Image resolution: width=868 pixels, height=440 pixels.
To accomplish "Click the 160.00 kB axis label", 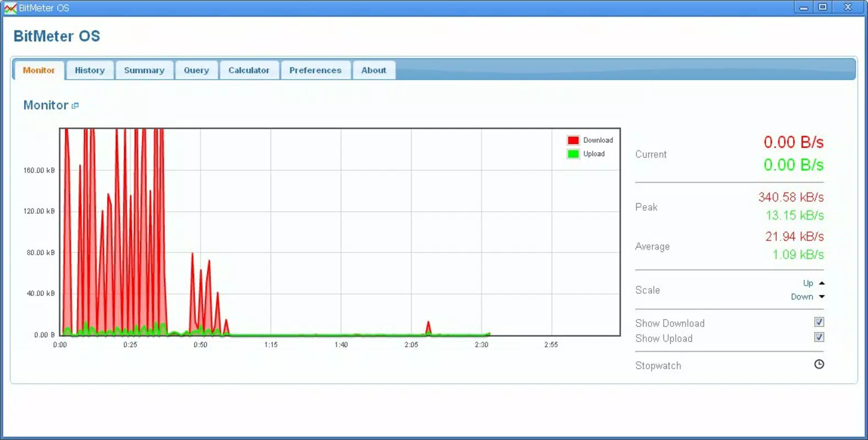I will (39, 170).
